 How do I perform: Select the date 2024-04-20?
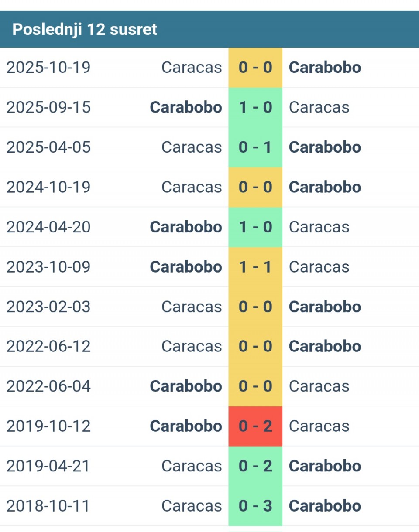(x=48, y=227)
